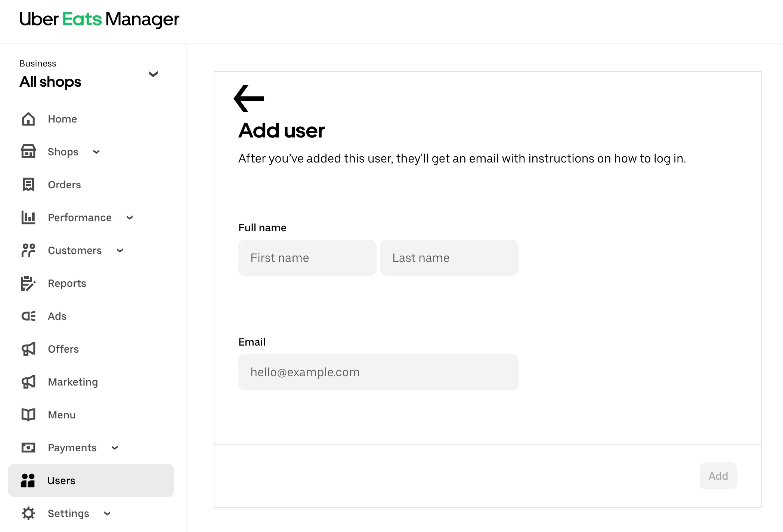
Task: Click the Users people icon
Action: (x=28, y=480)
